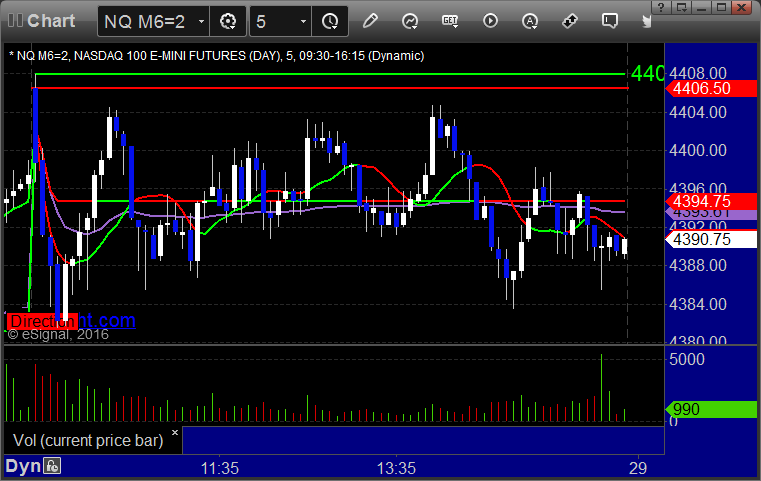Minimize the chart window
This screenshot has width=761, height=481.
pyautogui.click(x=702, y=7)
